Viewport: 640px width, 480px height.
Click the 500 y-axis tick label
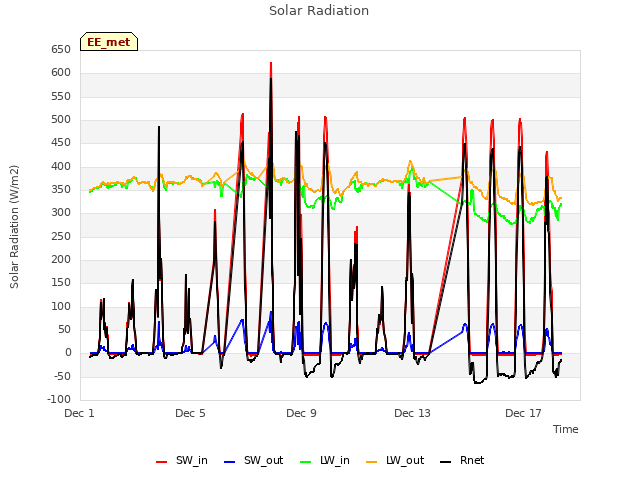pyautogui.click(x=61, y=120)
